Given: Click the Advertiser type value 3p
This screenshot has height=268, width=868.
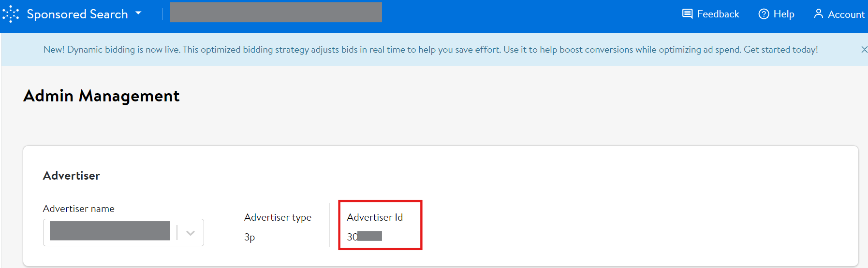Looking at the screenshot, I should point(250,237).
